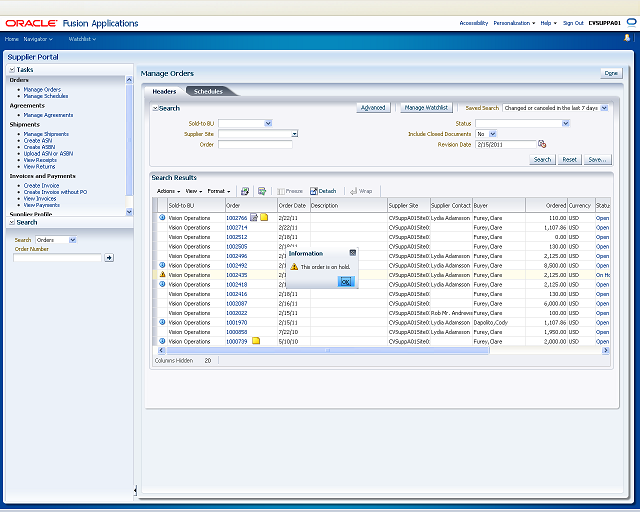
Task: Open the Accessibility link
Action: [473, 23]
